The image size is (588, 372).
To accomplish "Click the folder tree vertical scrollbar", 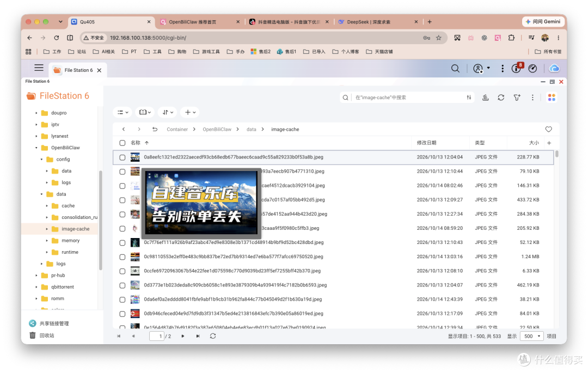I will pyautogui.click(x=101, y=220).
